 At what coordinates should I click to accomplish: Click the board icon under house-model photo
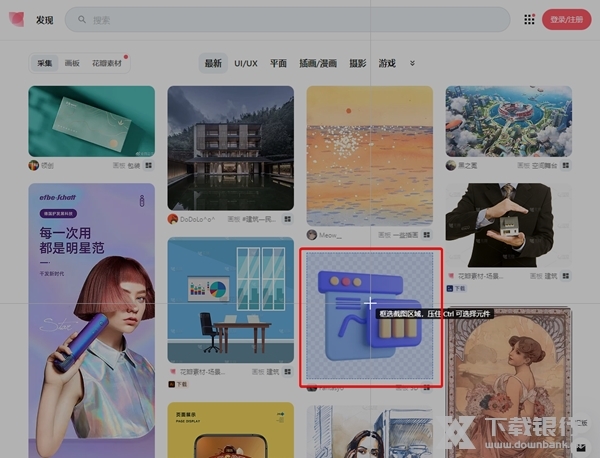[566, 275]
